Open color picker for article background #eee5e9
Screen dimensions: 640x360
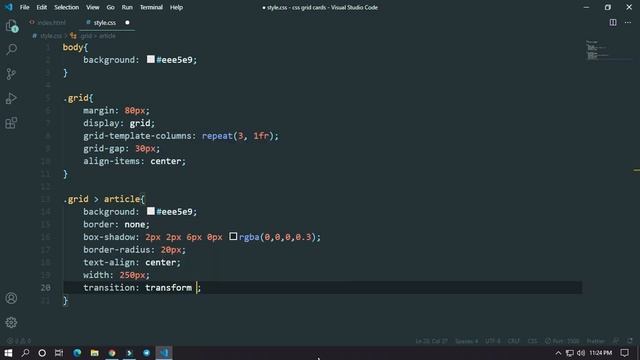151,211
